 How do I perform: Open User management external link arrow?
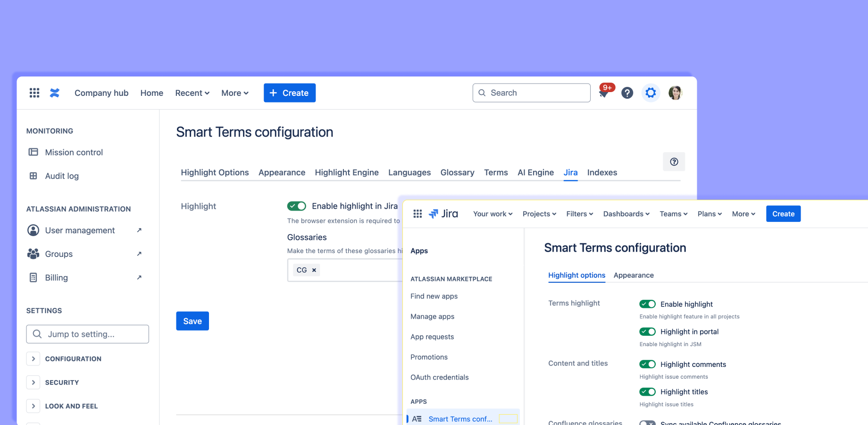[x=139, y=230]
